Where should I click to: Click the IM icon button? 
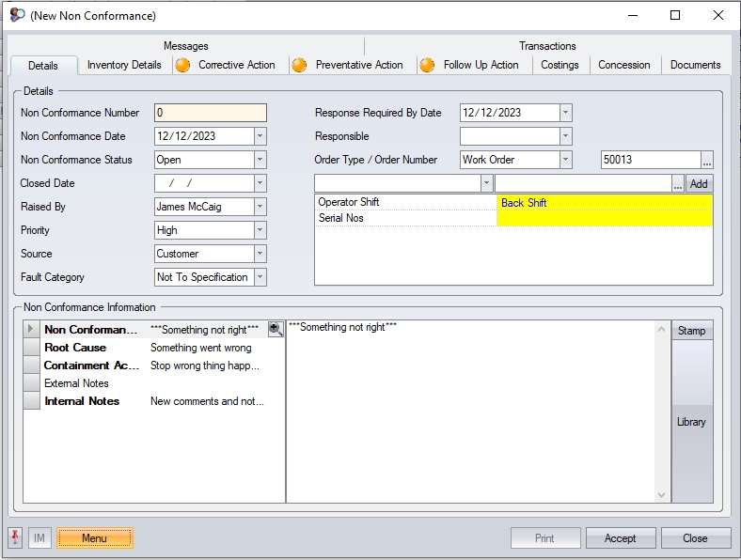coord(39,538)
